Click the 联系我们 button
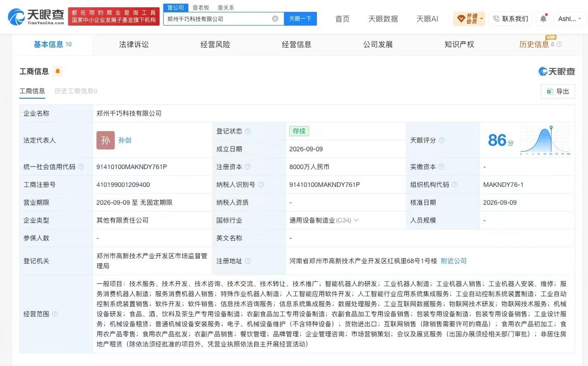588x366 pixels. (x=510, y=19)
